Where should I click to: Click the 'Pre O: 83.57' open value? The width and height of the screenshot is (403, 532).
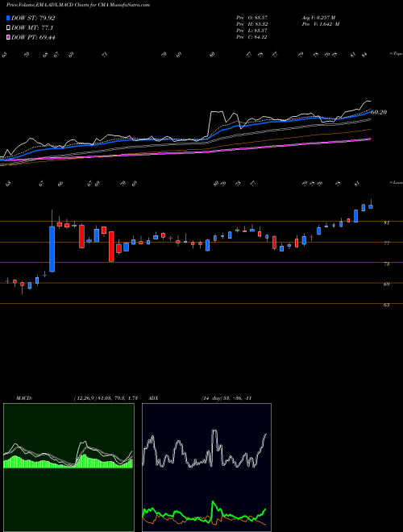[x=251, y=17]
